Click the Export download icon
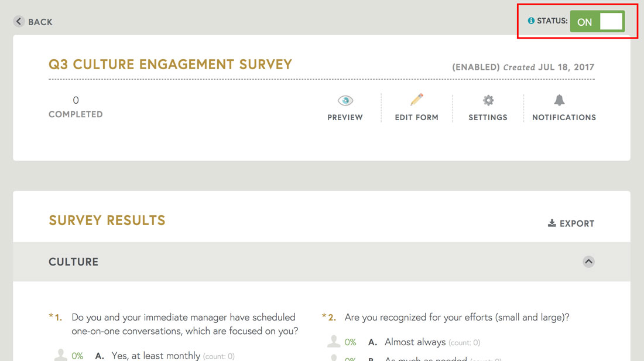This screenshot has width=644, height=361. pos(551,223)
